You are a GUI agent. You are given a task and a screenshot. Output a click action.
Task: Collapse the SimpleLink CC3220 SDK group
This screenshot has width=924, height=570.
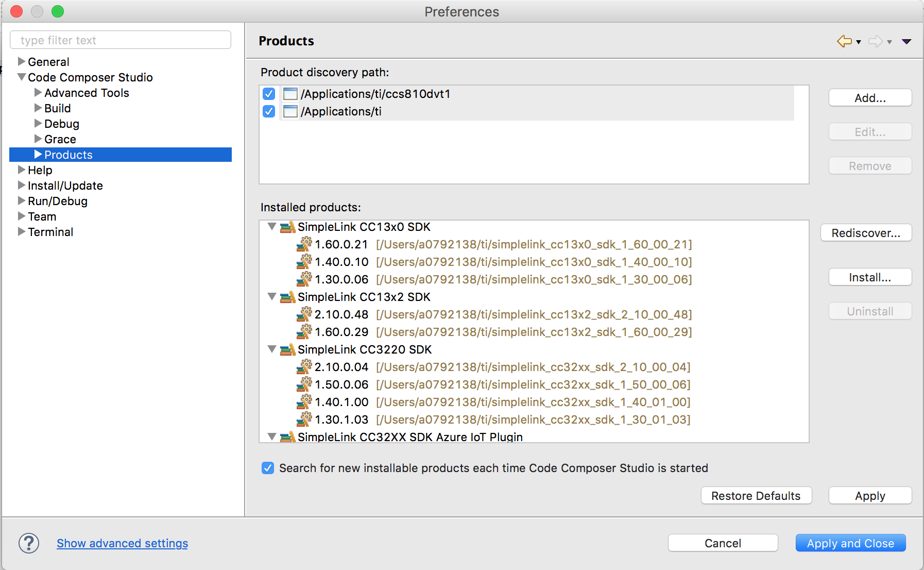click(x=272, y=349)
